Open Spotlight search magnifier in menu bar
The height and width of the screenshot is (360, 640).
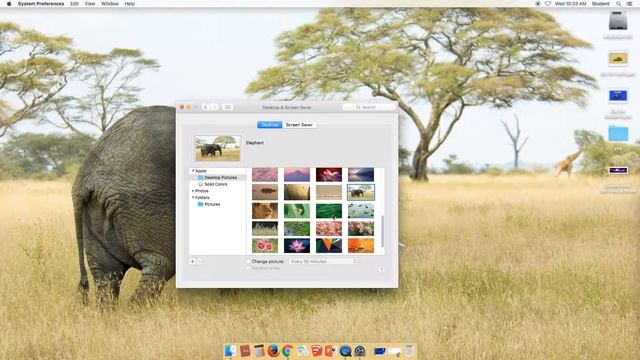(x=618, y=4)
